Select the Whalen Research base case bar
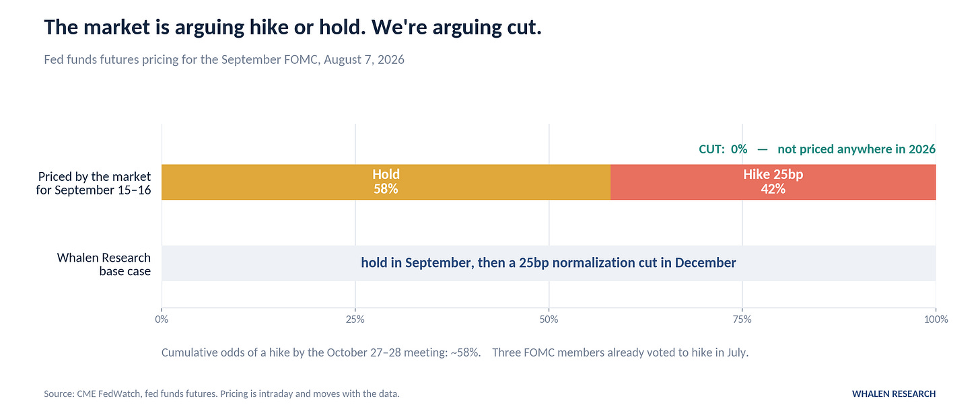Screen dimensions: 980x413 (x=549, y=263)
